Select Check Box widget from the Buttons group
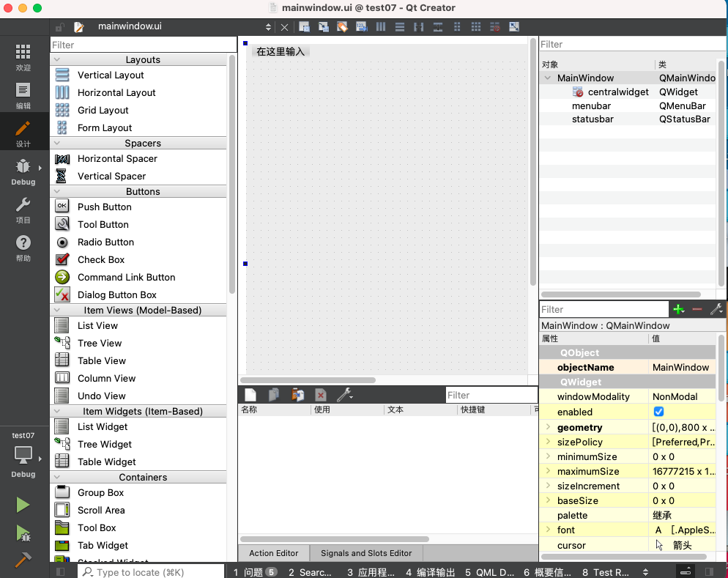 [x=101, y=260]
